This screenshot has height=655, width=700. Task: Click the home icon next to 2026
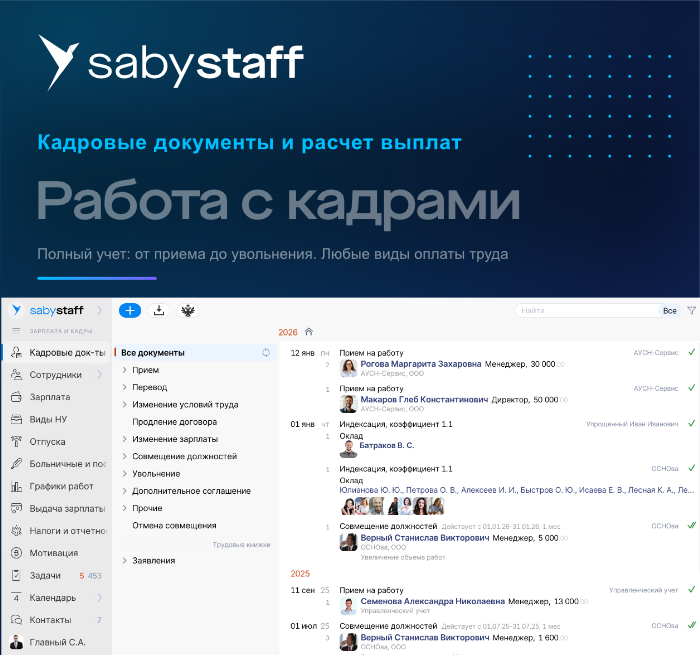309,332
